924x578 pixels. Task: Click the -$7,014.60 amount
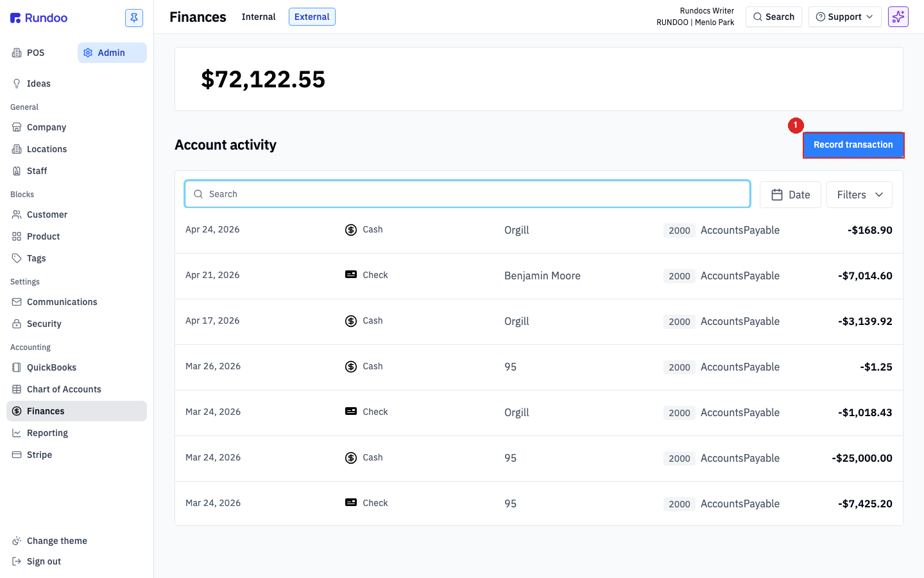[865, 276]
